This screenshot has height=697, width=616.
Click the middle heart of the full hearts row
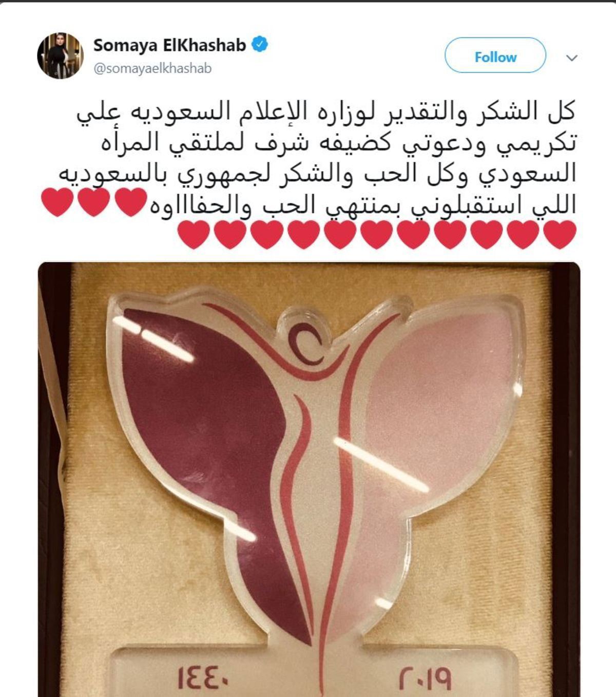377,235
